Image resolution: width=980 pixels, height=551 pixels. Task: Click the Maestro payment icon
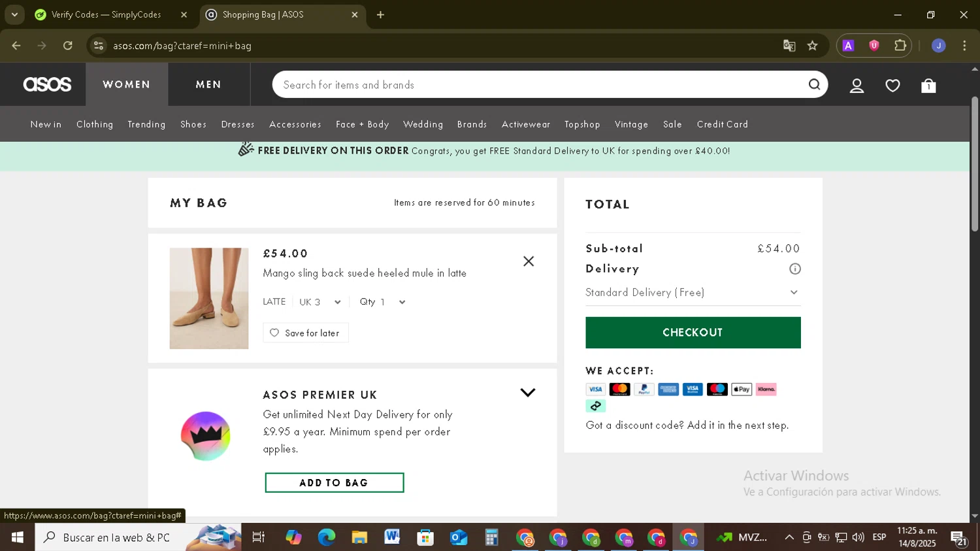point(717,390)
